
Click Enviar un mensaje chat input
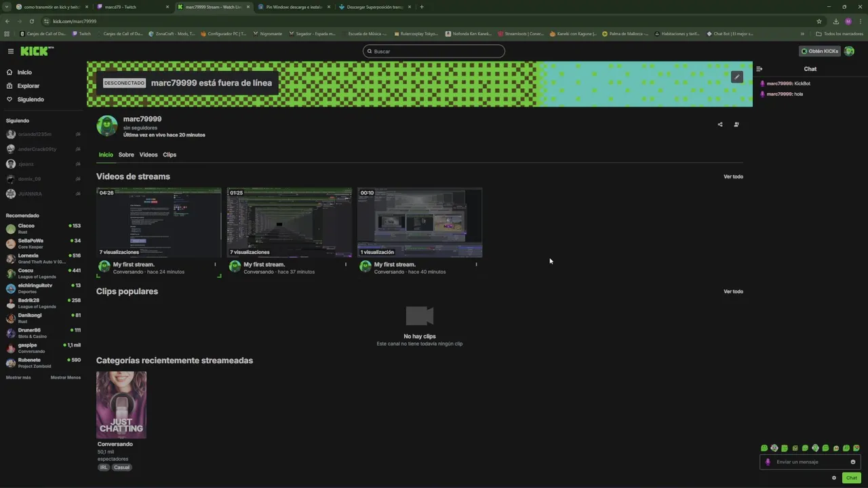point(810,462)
